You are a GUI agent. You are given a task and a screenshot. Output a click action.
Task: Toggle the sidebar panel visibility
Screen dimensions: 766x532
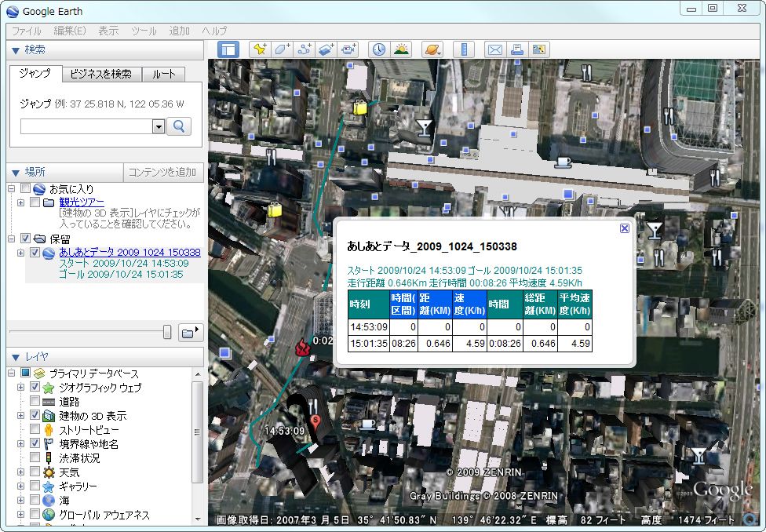(228, 49)
